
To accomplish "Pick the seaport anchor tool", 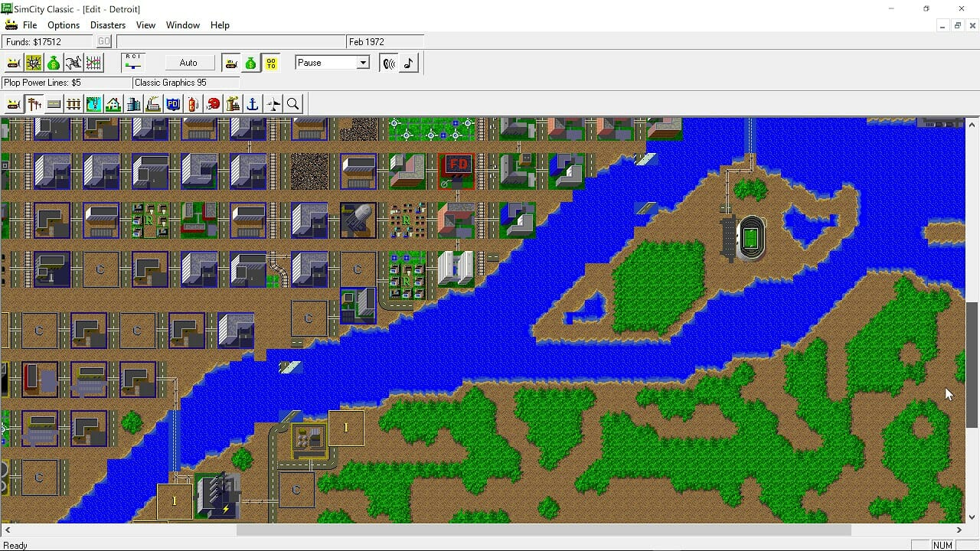I will click(x=253, y=104).
